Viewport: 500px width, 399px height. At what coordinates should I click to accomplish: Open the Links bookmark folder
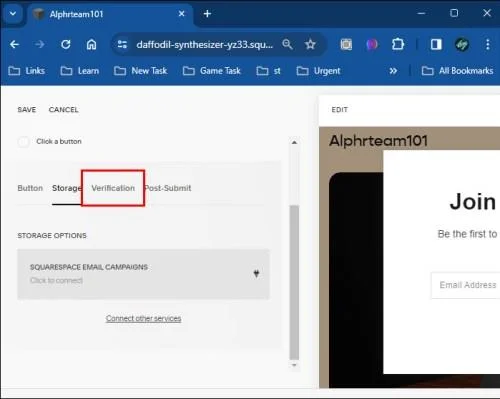27,71
